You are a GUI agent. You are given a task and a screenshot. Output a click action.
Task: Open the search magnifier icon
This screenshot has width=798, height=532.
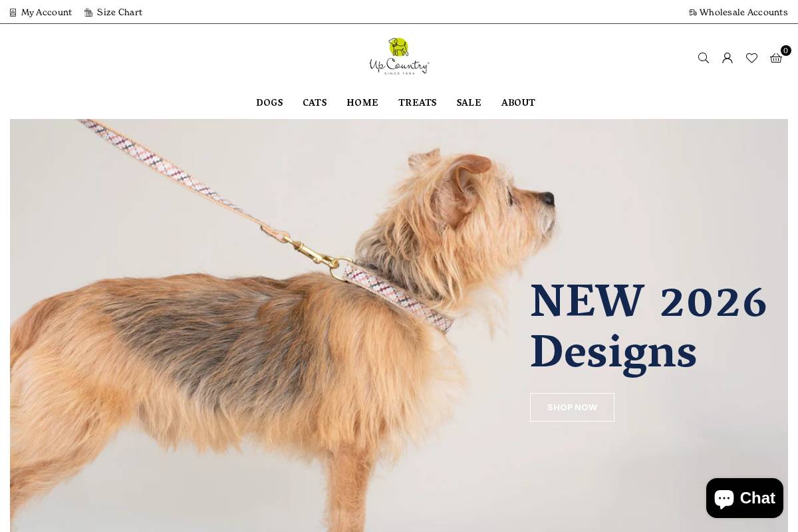tap(703, 58)
